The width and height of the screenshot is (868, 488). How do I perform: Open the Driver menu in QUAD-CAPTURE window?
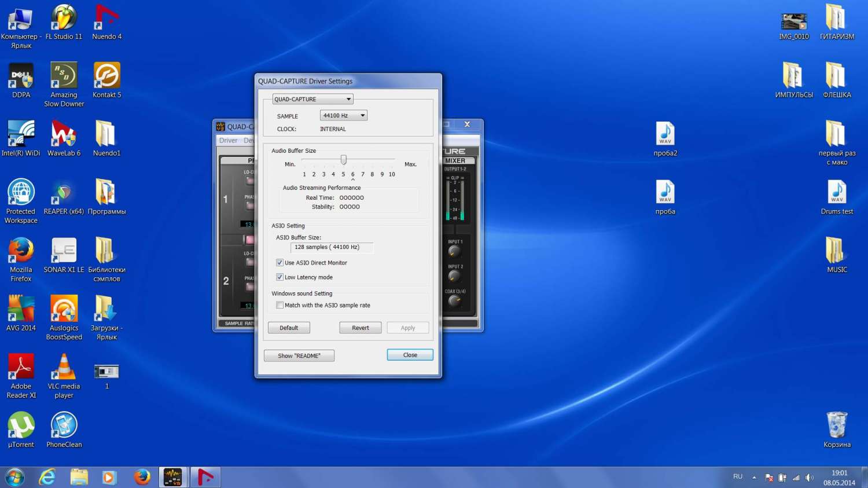coord(228,141)
